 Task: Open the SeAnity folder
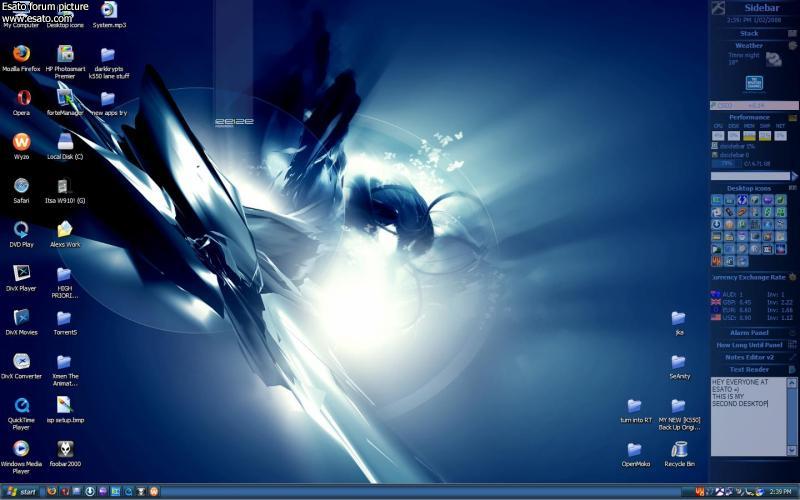pos(679,366)
